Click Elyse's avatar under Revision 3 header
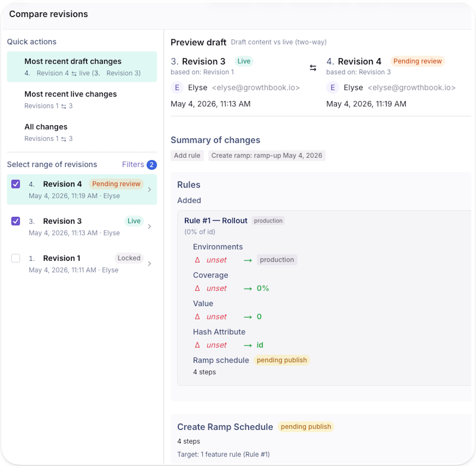The image size is (476, 466). pos(177,88)
